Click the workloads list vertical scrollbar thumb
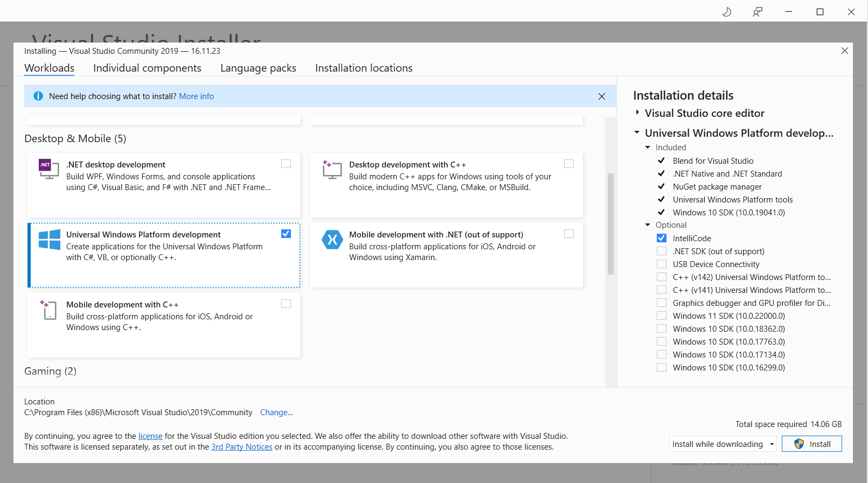 coord(610,224)
